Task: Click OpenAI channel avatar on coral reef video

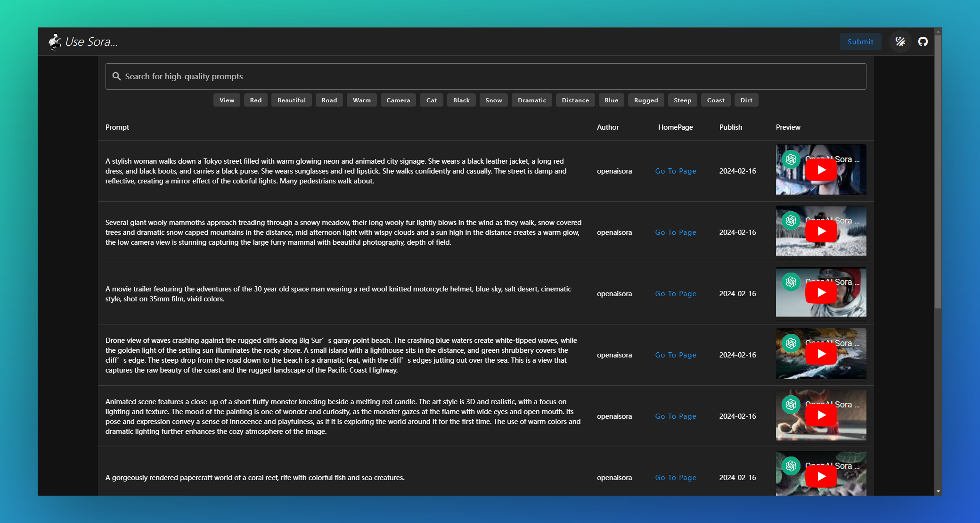Action: 791,466
